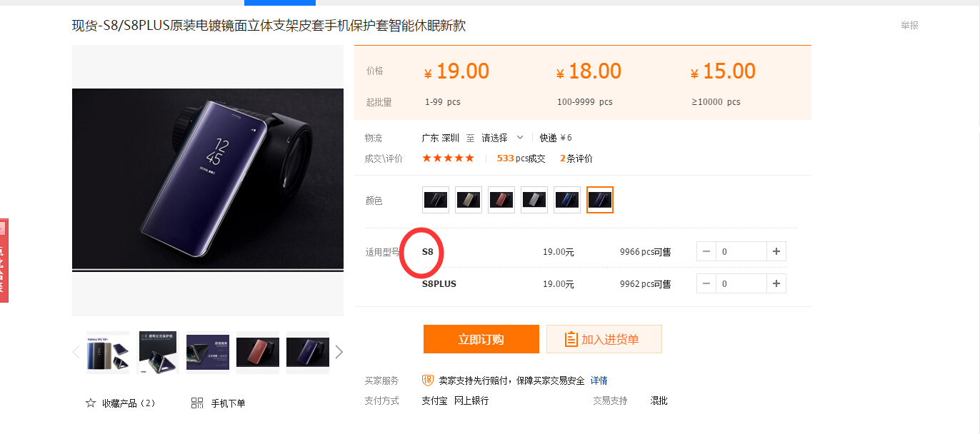Select the gold color swatch
980x434 pixels.
click(x=469, y=200)
